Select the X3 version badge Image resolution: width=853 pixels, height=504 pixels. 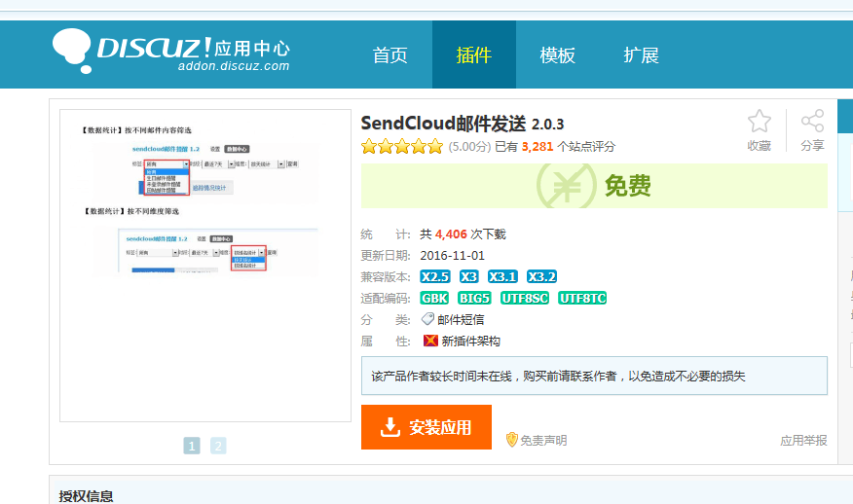point(468,276)
